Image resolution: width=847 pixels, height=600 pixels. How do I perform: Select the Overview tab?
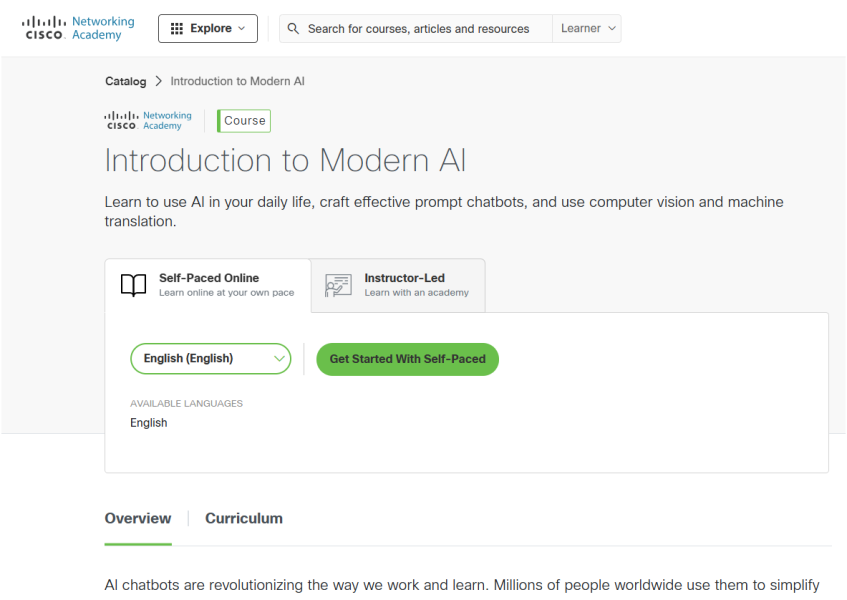(x=138, y=518)
